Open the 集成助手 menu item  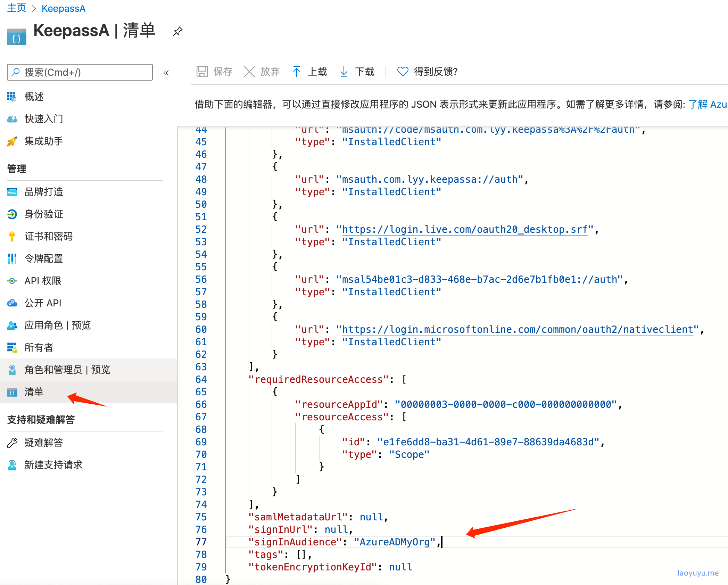click(x=44, y=141)
